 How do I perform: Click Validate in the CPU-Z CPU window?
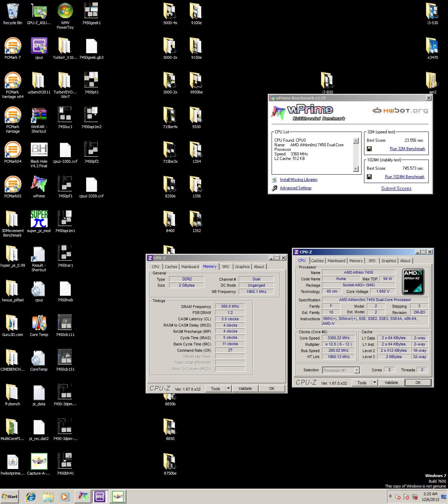[391, 383]
